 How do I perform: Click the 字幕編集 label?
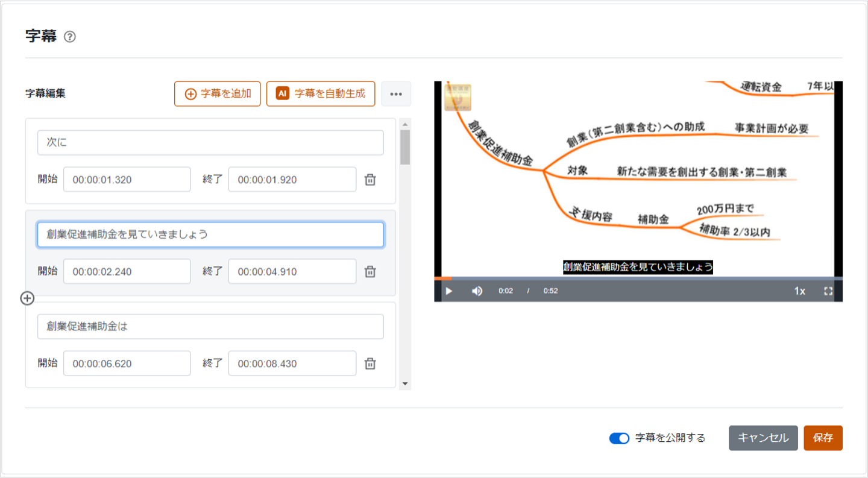46,93
